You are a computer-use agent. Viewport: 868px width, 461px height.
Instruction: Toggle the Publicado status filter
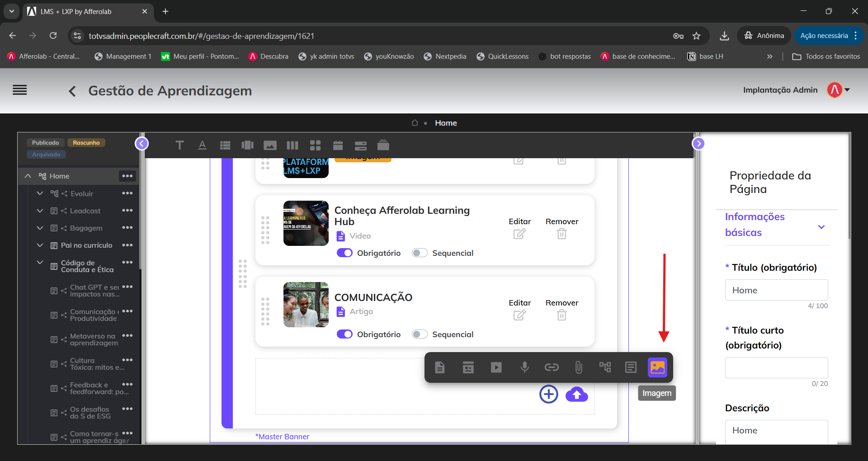tap(45, 143)
